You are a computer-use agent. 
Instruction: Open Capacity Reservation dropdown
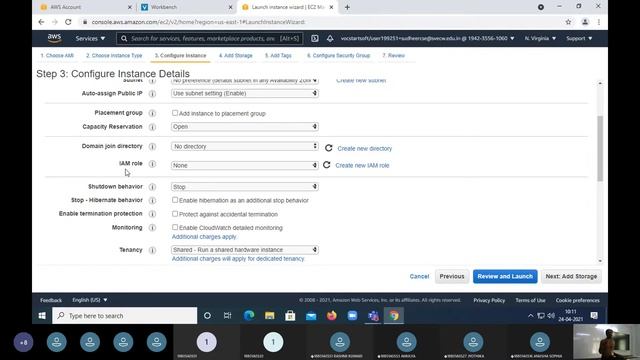[x=244, y=127]
